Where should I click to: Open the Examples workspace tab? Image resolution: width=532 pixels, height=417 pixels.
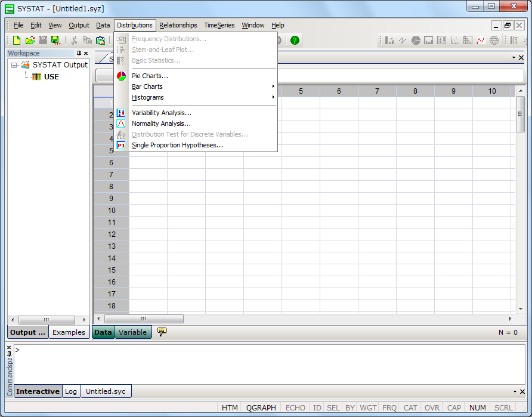click(69, 332)
